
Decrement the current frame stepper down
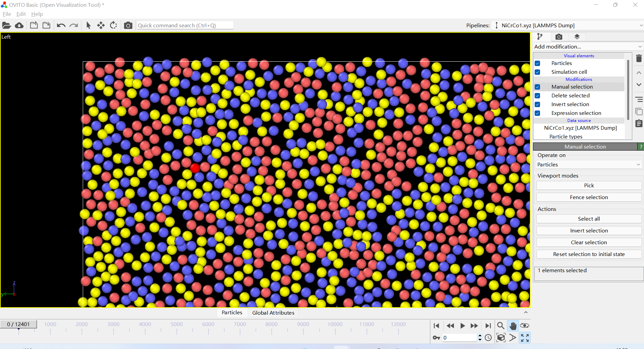click(x=480, y=340)
